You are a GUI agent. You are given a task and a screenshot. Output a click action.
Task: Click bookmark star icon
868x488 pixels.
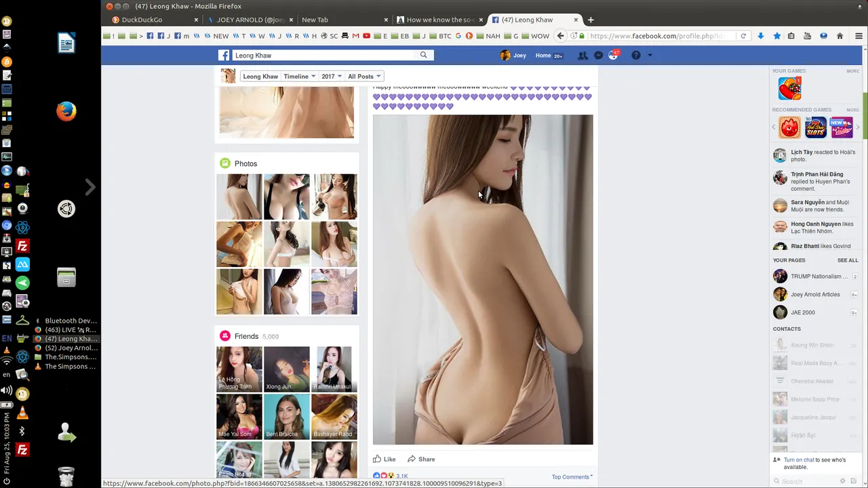pyautogui.click(x=776, y=36)
